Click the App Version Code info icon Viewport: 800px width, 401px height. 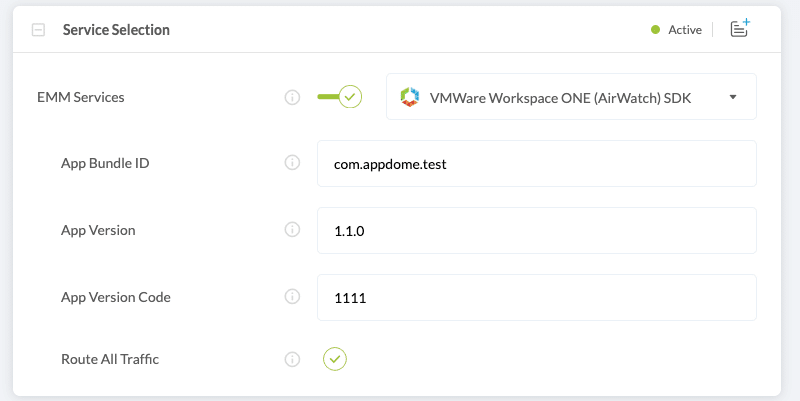tap(293, 297)
